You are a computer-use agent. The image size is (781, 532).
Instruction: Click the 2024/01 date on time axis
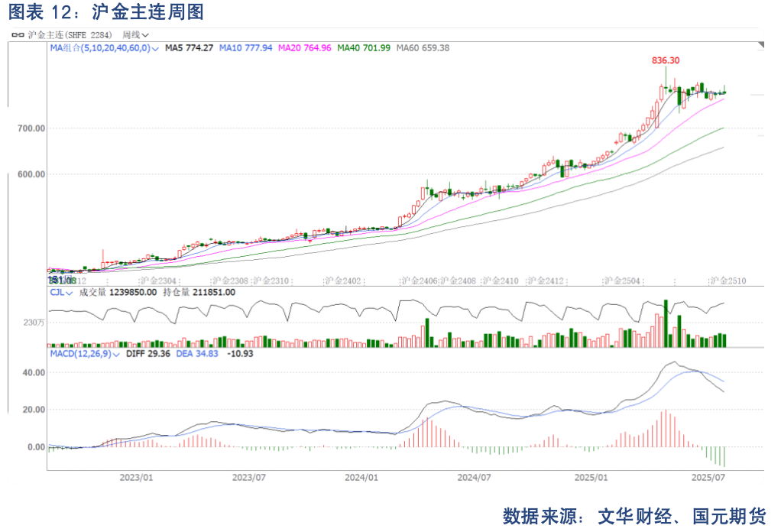[361, 478]
